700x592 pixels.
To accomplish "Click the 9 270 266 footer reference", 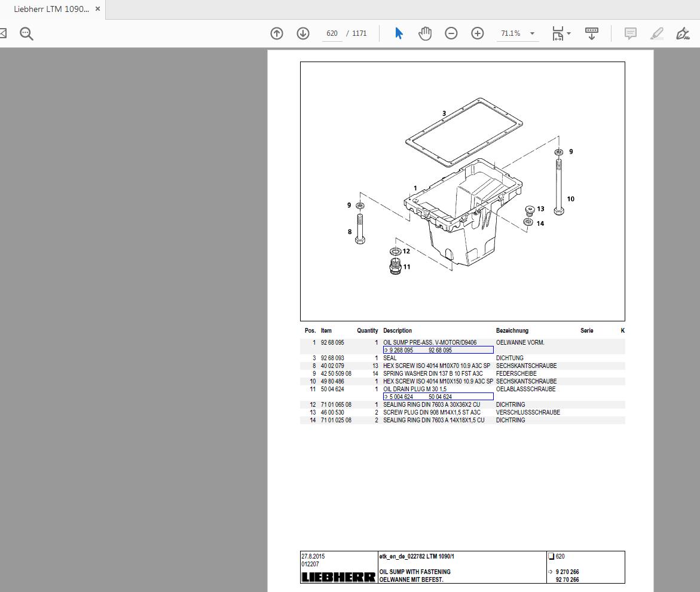I will click(x=567, y=572).
